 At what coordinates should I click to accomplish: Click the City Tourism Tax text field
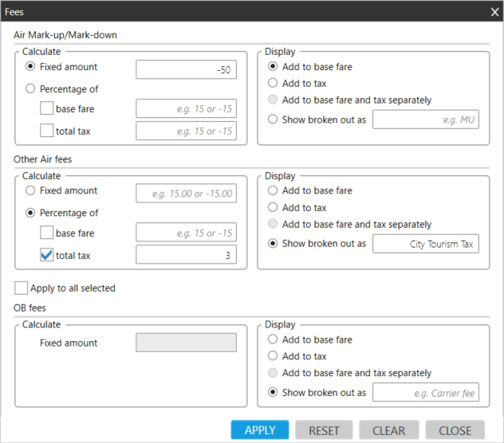[426, 244]
